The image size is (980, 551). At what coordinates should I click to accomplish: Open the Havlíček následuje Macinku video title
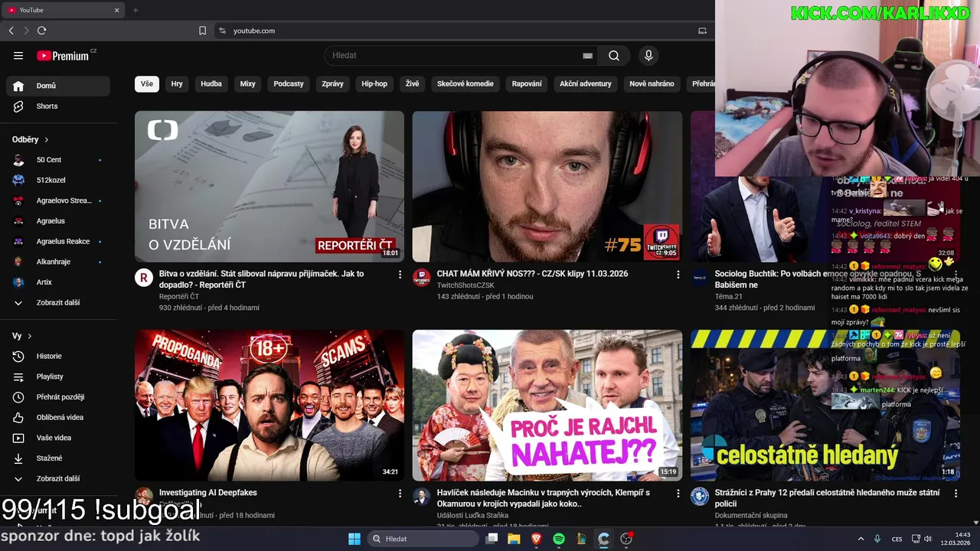tap(543, 498)
